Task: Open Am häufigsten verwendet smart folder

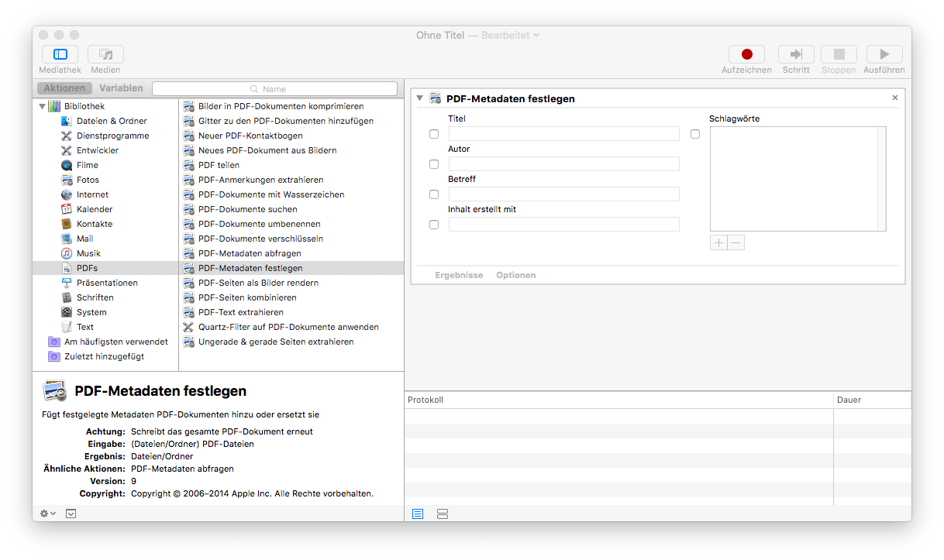Action: click(115, 342)
